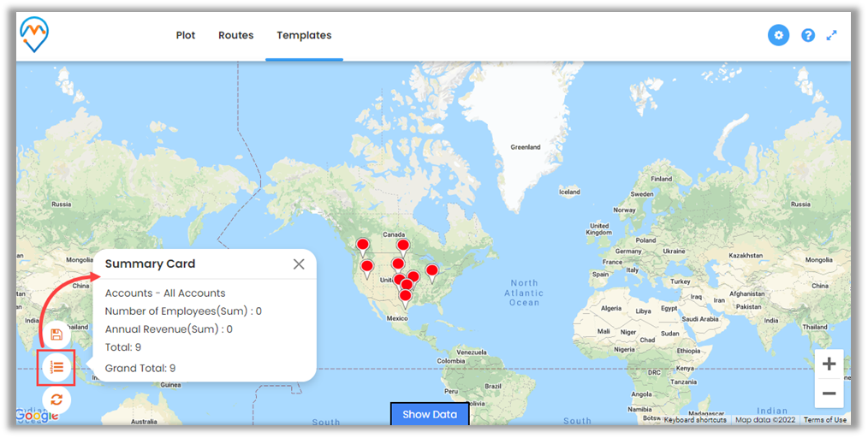Open the Terms of Use link
Viewport: 868px width, 438px height.
[825, 420]
